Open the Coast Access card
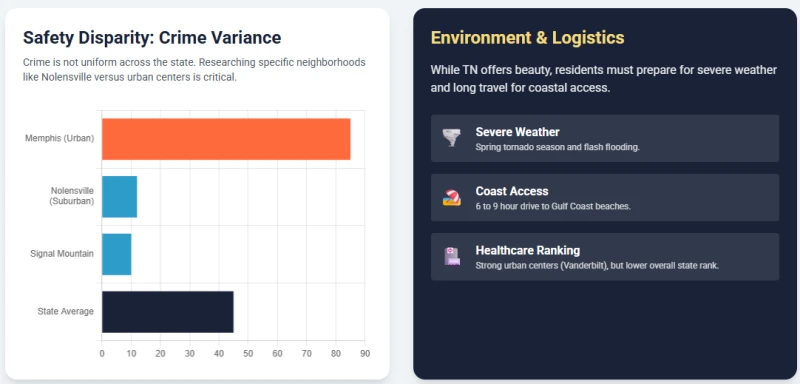Viewport: 800px width, 384px height. pyautogui.click(x=605, y=197)
